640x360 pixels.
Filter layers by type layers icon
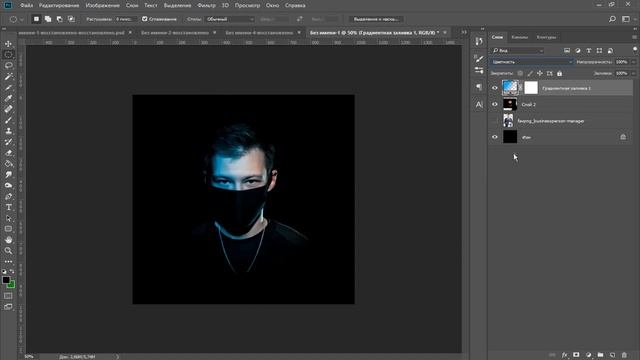(589, 51)
